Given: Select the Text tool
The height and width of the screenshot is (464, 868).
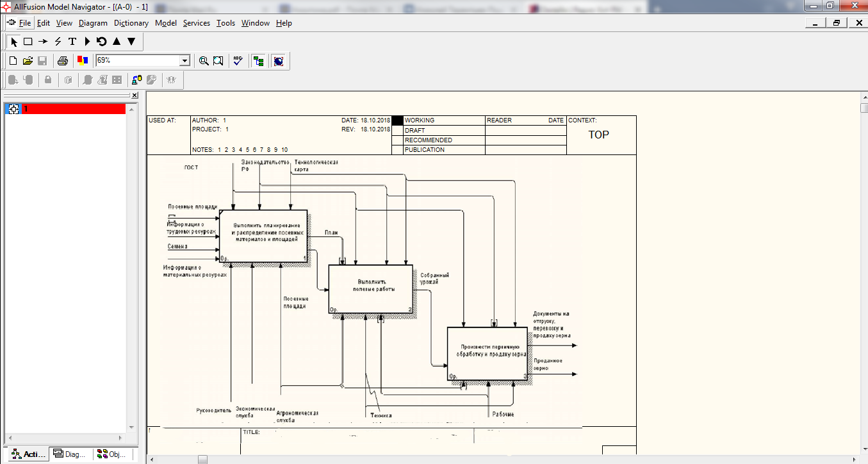Looking at the screenshot, I should (72, 42).
